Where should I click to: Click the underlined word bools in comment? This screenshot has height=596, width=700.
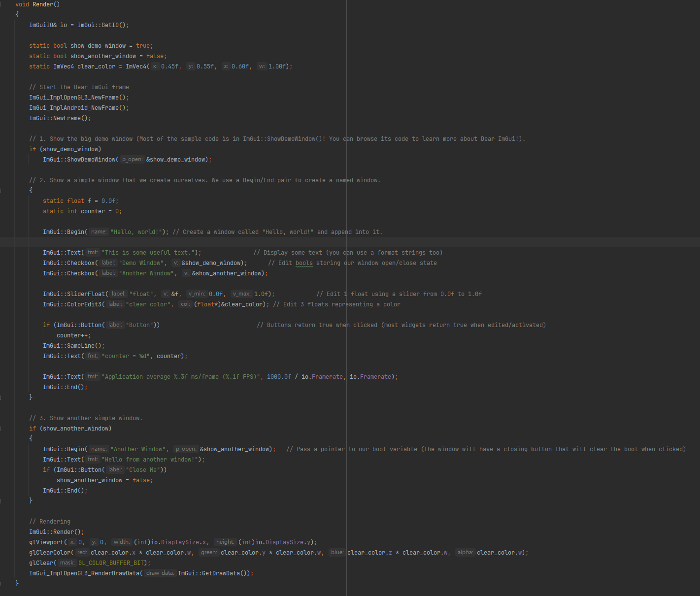tap(304, 263)
